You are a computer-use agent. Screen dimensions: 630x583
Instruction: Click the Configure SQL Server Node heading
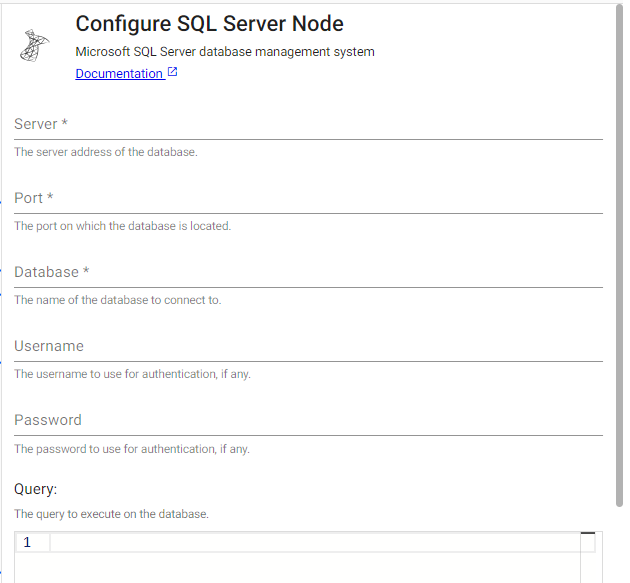[x=210, y=24]
